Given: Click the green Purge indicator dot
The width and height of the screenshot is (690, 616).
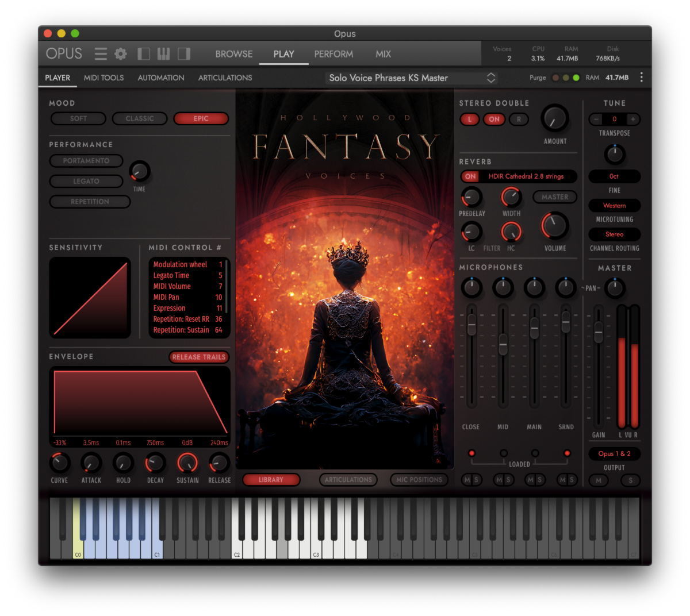Looking at the screenshot, I should tap(576, 78).
